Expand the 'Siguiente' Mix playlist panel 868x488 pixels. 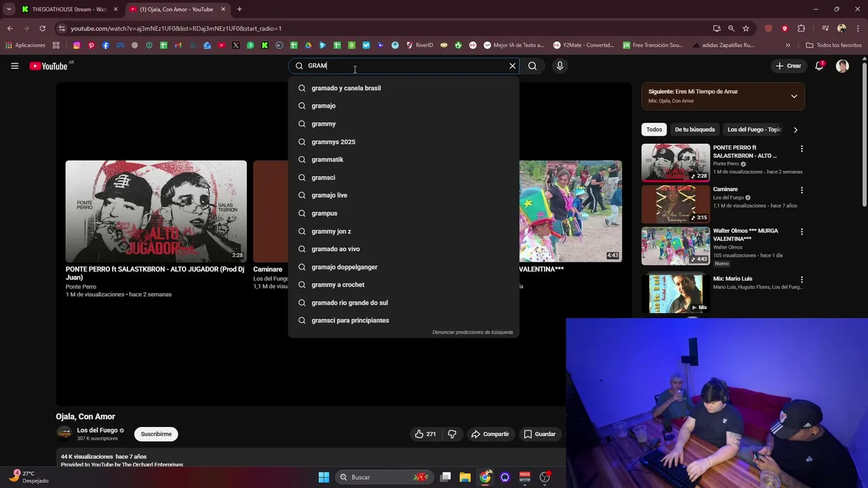(794, 96)
